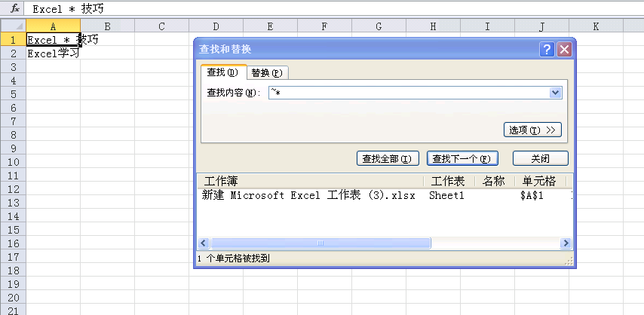Click the 名称 results column header
Image resolution: width=644 pixels, height=315 pixels.
point(495,181)
